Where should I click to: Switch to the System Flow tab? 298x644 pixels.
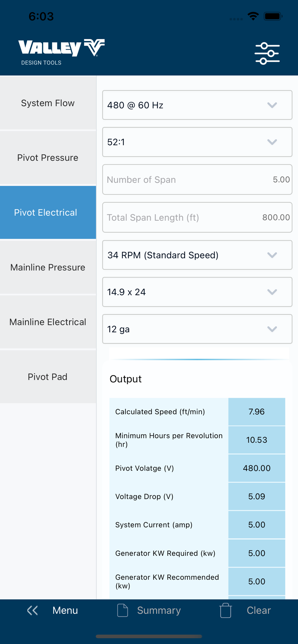[48, 103]
